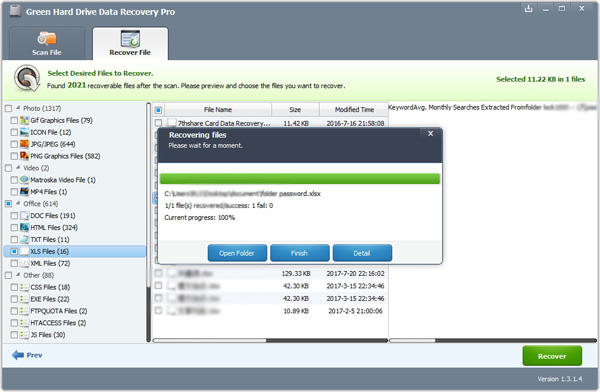Screen dimensions: 600x392
Task: Click the Prev back arrow icon
Action: (x=18, y=355)
